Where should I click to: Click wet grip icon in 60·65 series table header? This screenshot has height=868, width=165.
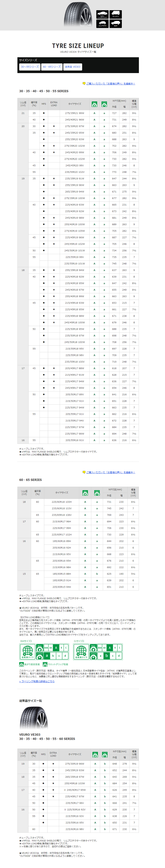pos(97,493)
